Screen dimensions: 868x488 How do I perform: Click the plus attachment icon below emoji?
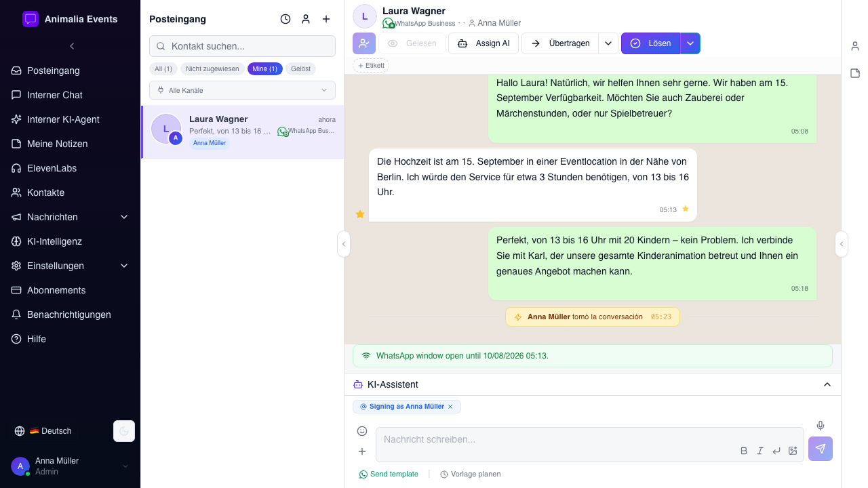click(362, 451)
